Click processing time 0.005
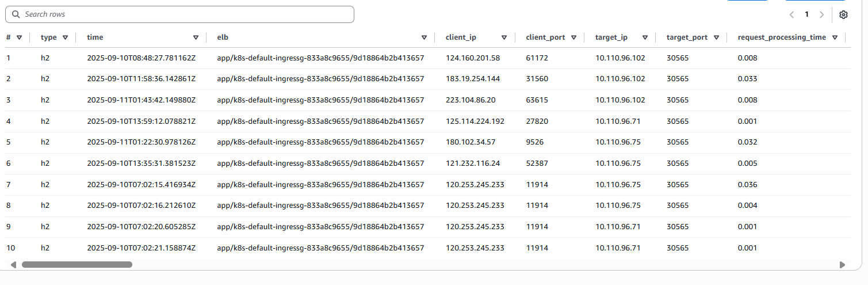The height and width of the screenshot is (285, 868). tap(747, 164)
